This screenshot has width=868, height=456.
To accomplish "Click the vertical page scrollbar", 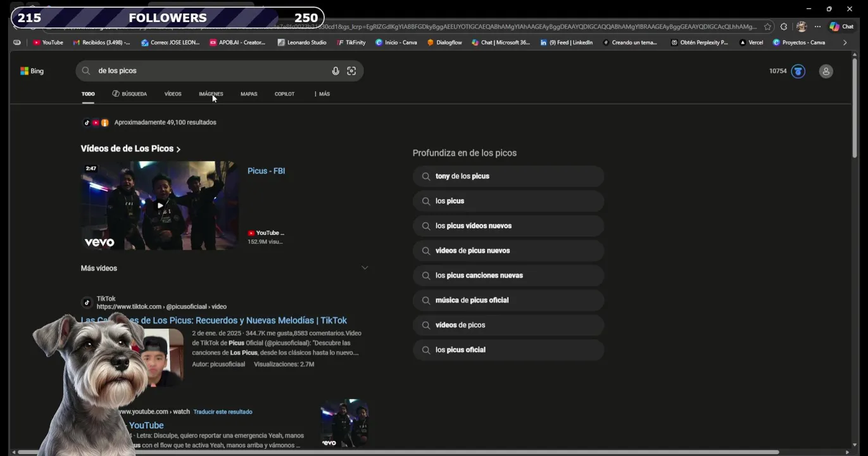I will tap(855, 108).
